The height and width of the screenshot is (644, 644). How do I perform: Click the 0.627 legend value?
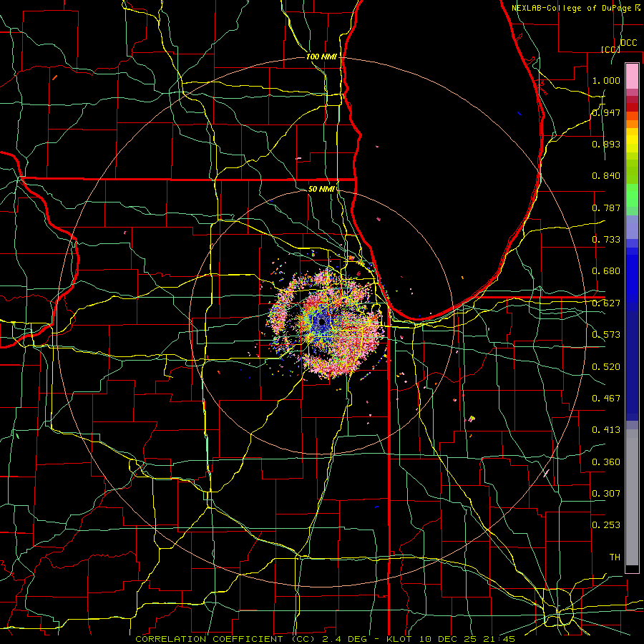606,303
